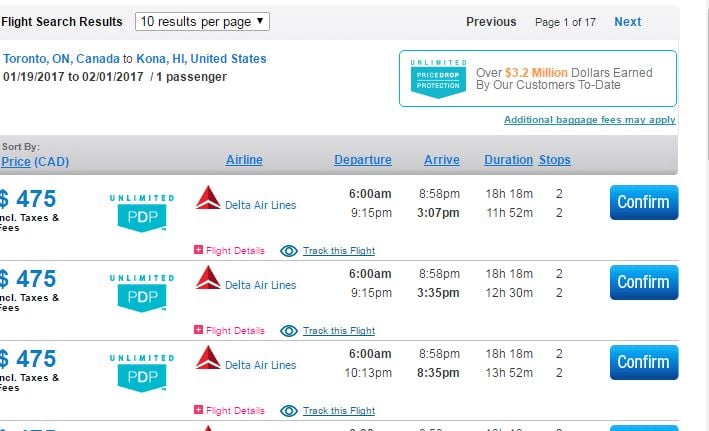The height and width of the screenshot is (431, 709).
Task: Open the results per page dropdown
Action: pyautogui.click(x=202, y=22)
